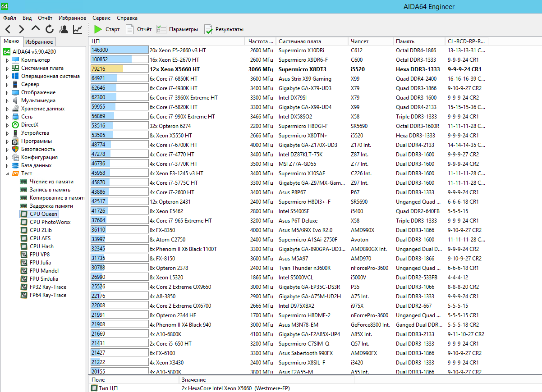Expand the Системная плата tree node

[7, 68]
